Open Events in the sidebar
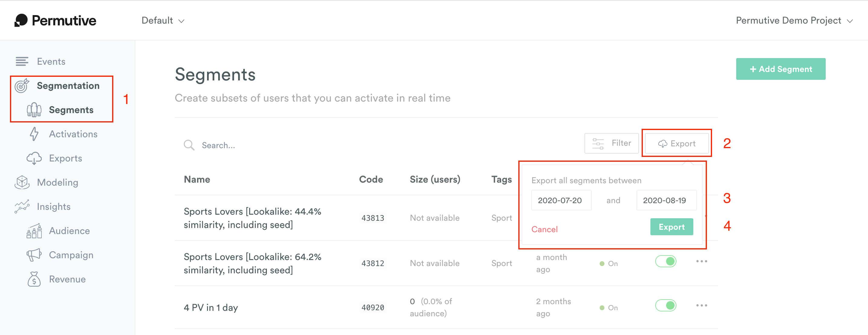 [51, 61]
